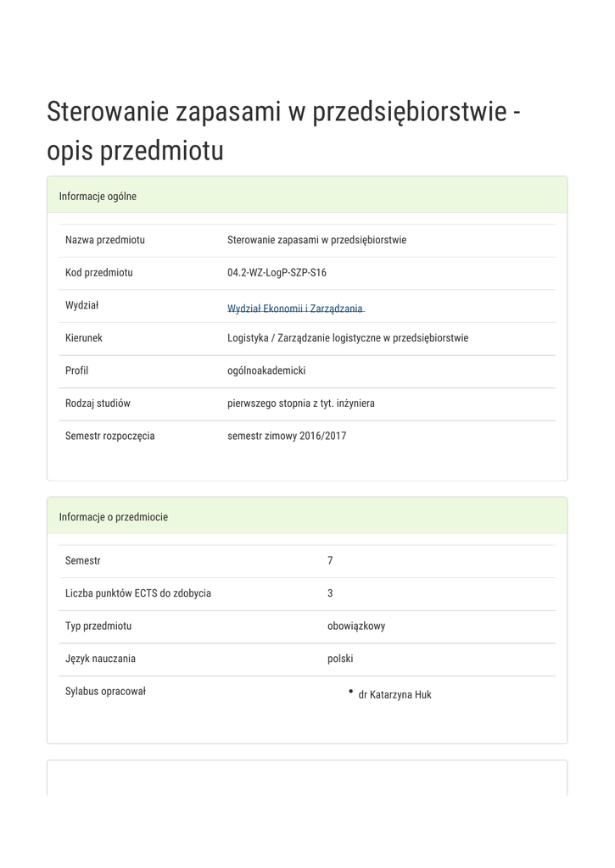Click the Liczba punktów ECTS do zdobycia label
The height and width of the screenshot is (868, 615).
click(x=138, y=593)
